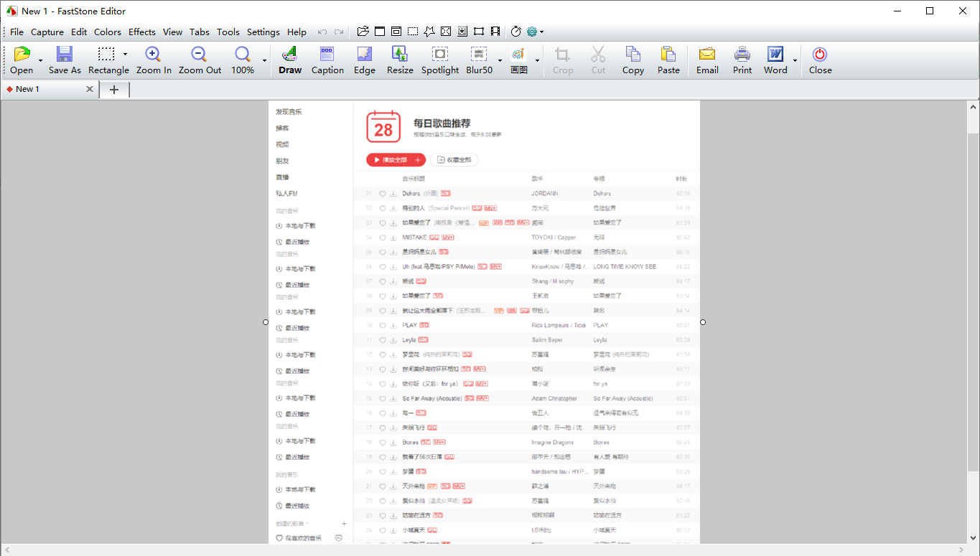Screen dimensions: 980x556
Task: Expand the Word export dropdown arrow
Action: 795,60
